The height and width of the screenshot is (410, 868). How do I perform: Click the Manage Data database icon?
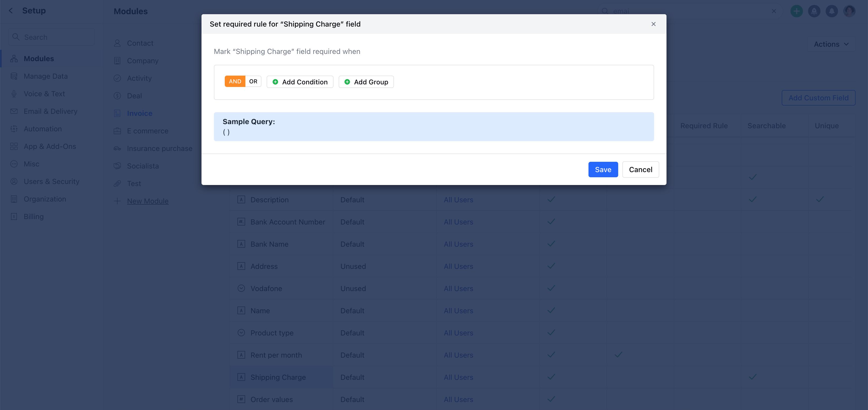[14, 76]
